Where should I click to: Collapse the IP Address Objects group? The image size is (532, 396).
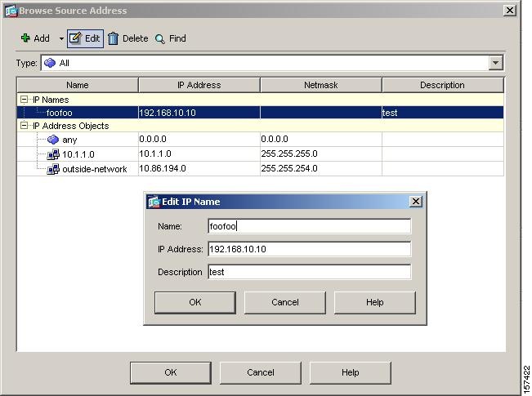pos(24,126)
